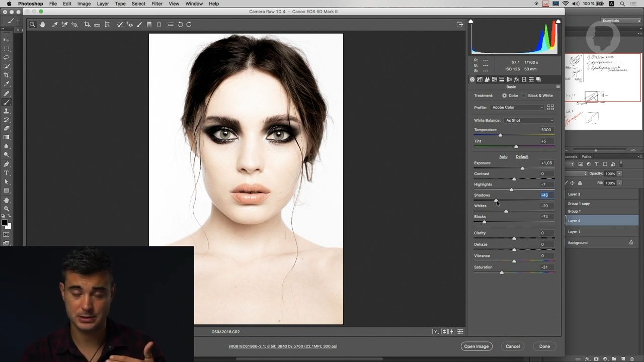Viewport: 644px width, 362px height.
Task: Open the White Balance dropdown
Action: click(x=529, y=120)
